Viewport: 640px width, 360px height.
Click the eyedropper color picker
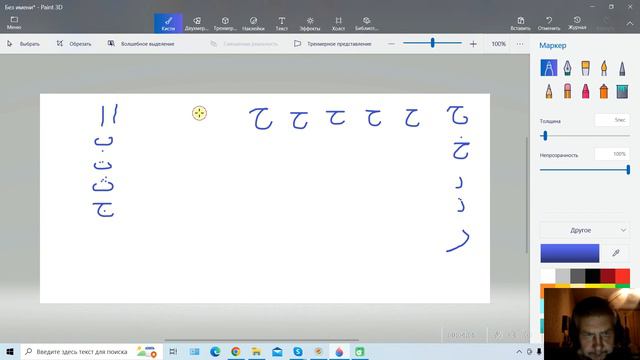(x=616, y=253)
